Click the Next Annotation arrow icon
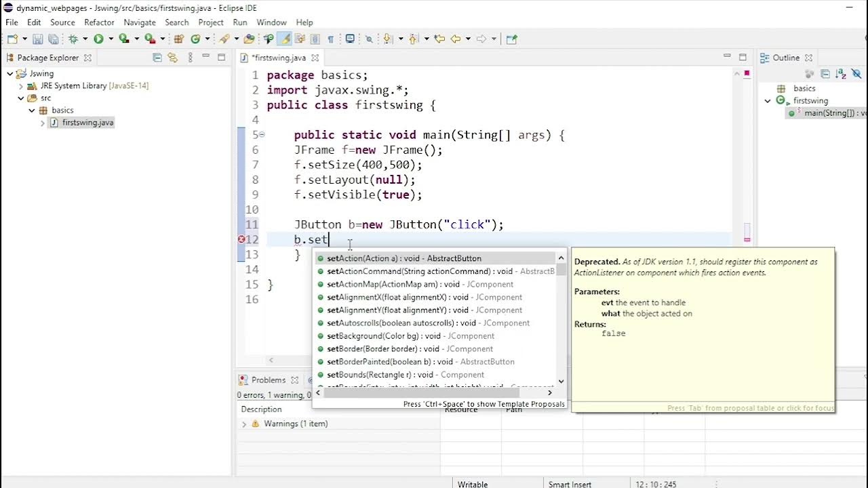This screenshot has width=868, height=488. [x=387, y=39]
